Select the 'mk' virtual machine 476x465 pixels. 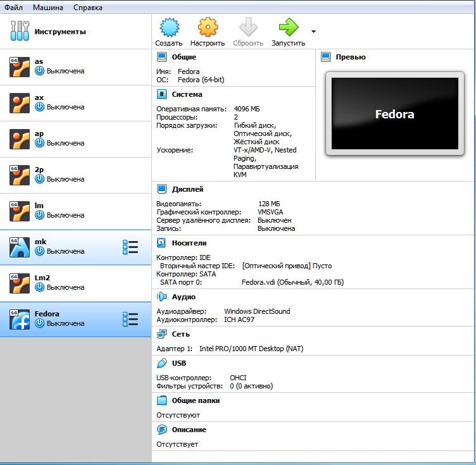click(x=75, y=247)
